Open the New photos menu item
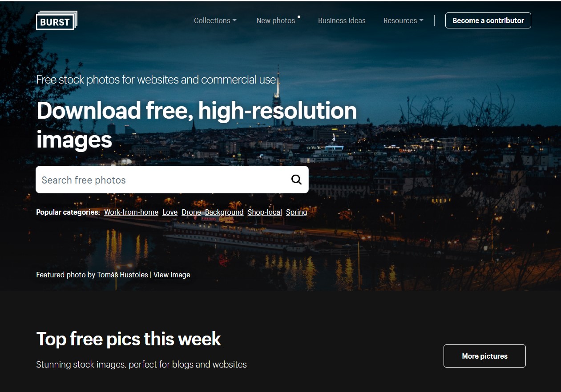 [x=276, y=20]
